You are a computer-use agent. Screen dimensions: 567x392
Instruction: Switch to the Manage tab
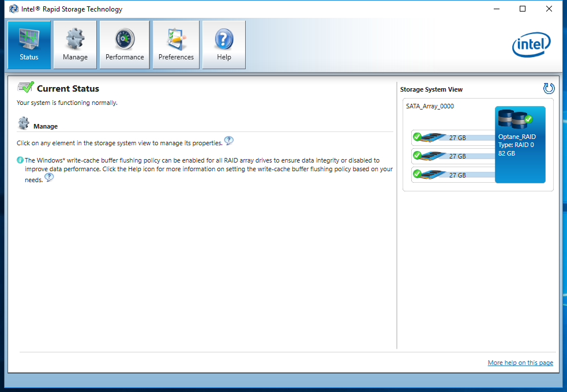(75, 45)
